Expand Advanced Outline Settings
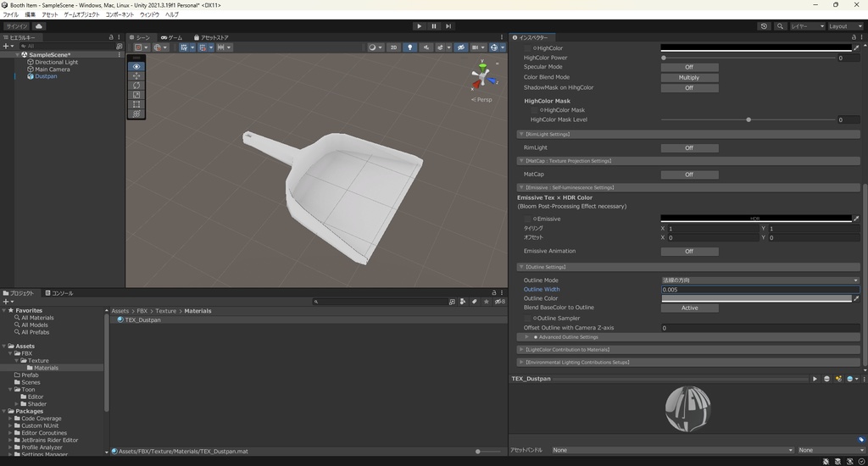This screenshot has width=868, height=466. 526,337
